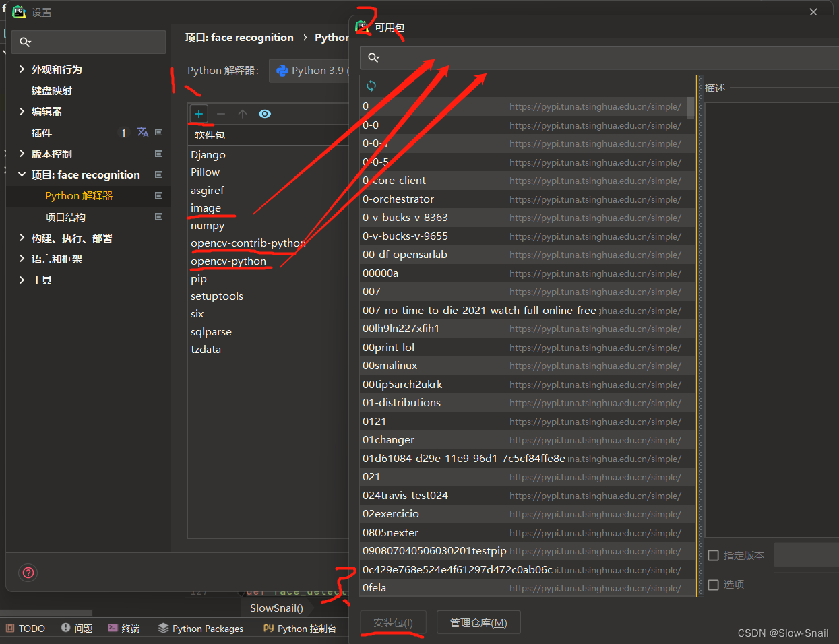Click the 安装包(I) button
Viewport: 839px width, 644px height.
(393, 622)
